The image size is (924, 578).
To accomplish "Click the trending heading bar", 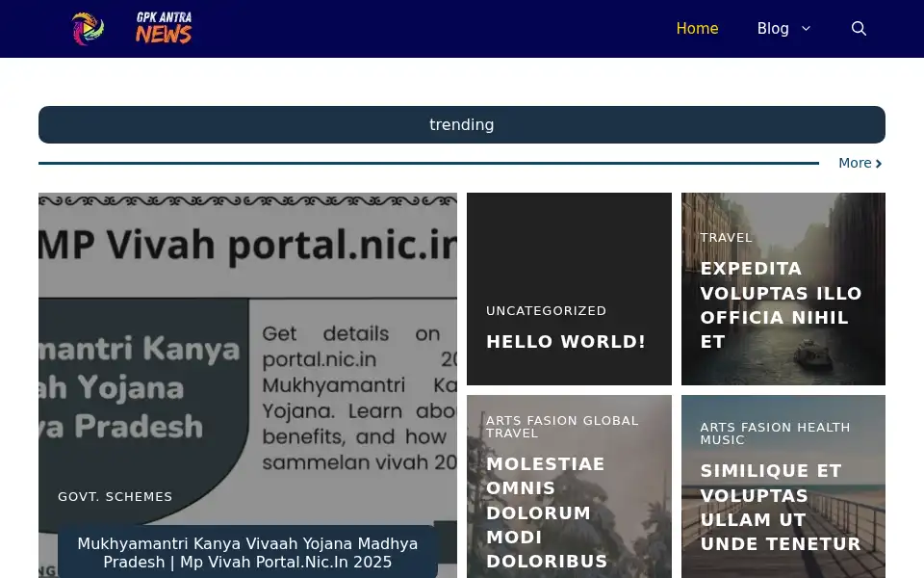I will click(461, 124).
